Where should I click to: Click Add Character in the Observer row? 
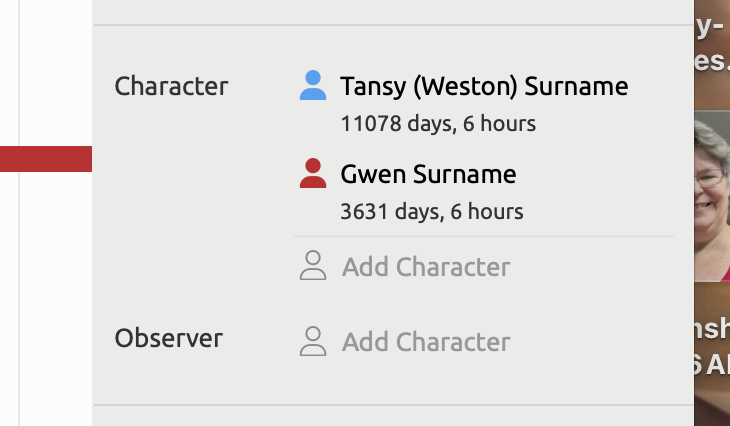point(426,342)
